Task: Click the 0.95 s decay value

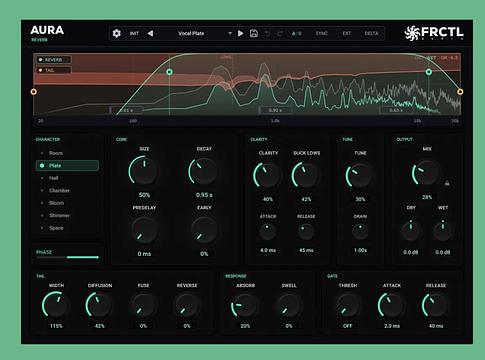Action: point(204,195)
